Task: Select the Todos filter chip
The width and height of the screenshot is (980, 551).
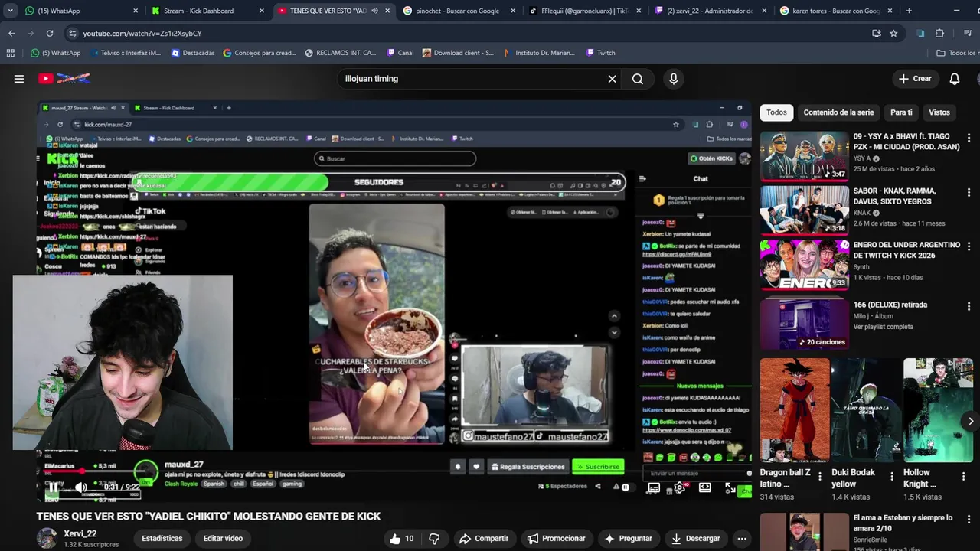Action: (x=776, y=112)
